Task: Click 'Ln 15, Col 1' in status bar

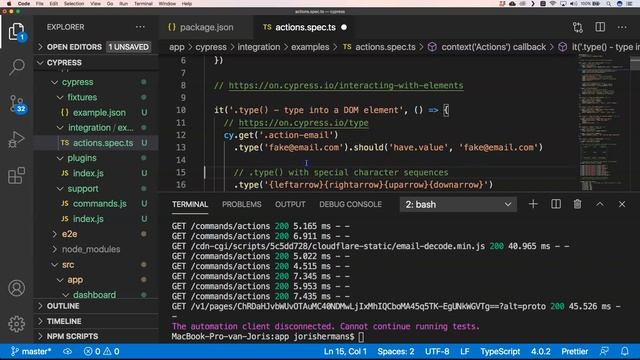Action: pos(345,351)
